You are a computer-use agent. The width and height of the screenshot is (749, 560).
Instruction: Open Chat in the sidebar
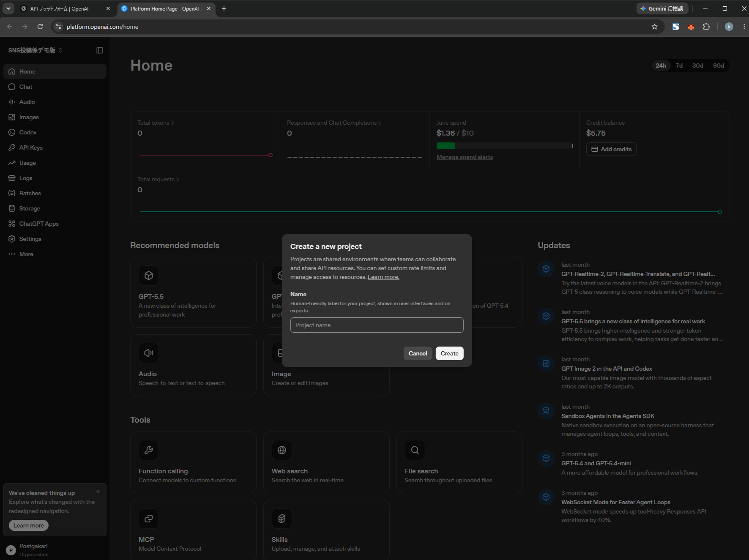point(55,87)
